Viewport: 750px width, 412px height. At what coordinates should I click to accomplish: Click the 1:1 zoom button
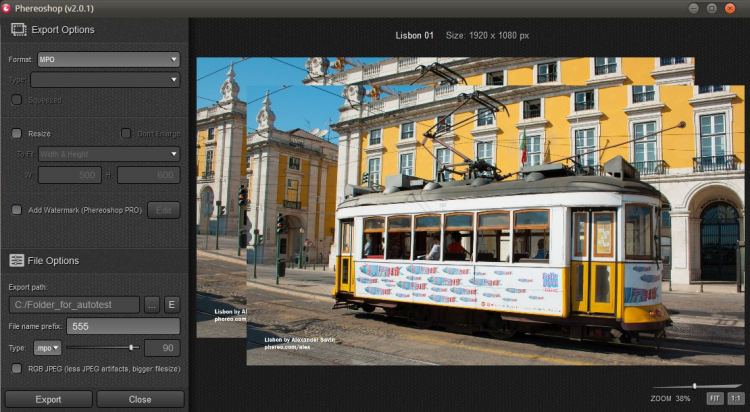[x=735, y=398]
